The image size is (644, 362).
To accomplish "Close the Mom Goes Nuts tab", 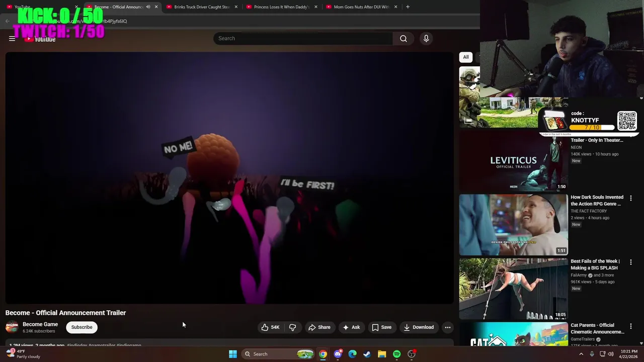I will [395, 7].
